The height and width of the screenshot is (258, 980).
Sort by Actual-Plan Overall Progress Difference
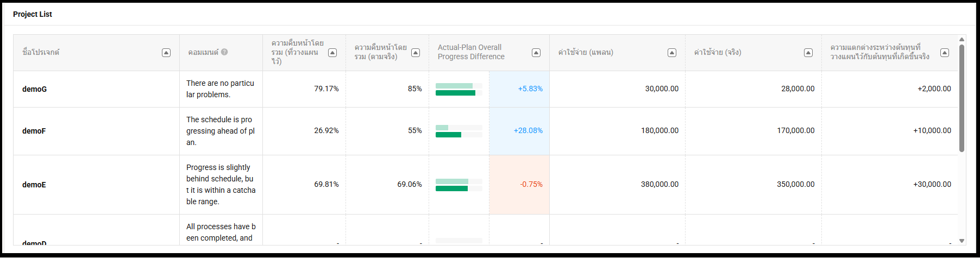(x=536, y=53)
